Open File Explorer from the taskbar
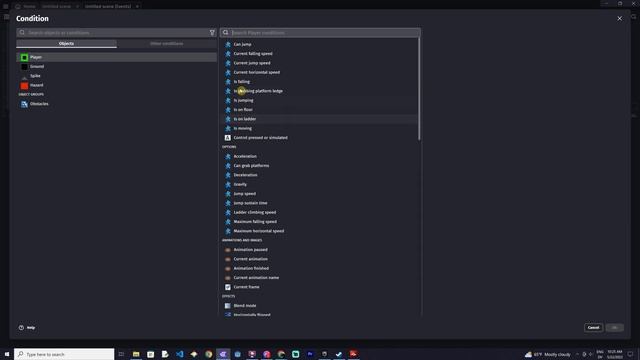640x360 pixels. (x=136, y=354)
